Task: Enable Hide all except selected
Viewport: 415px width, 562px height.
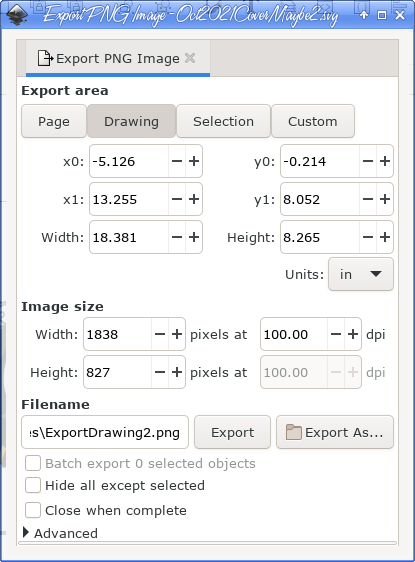Action: click(33, 486)
